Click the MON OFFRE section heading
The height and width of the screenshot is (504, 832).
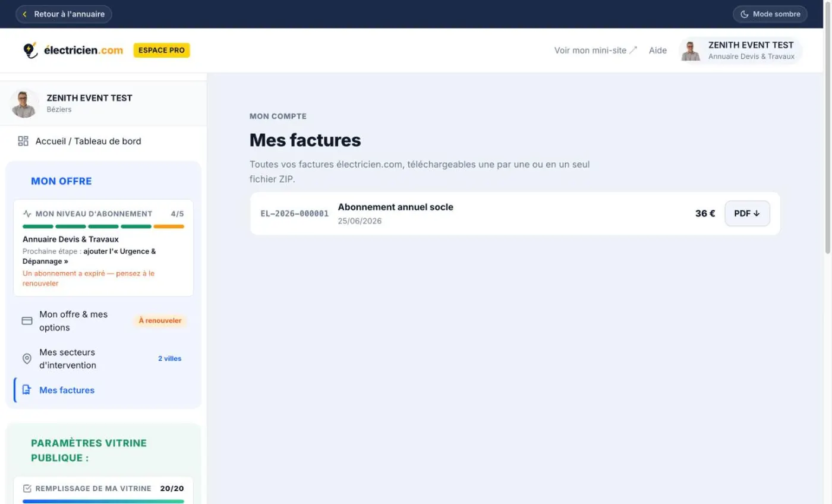(61, 181)
